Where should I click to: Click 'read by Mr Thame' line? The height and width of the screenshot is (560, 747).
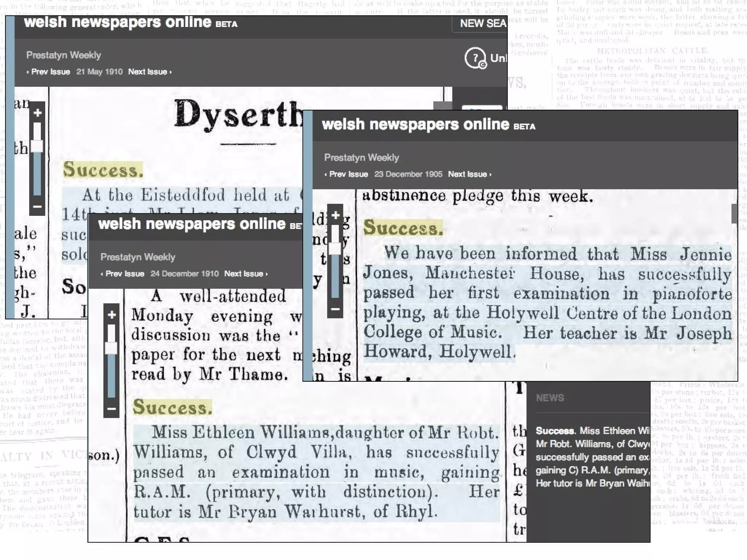tap(210, 375)
